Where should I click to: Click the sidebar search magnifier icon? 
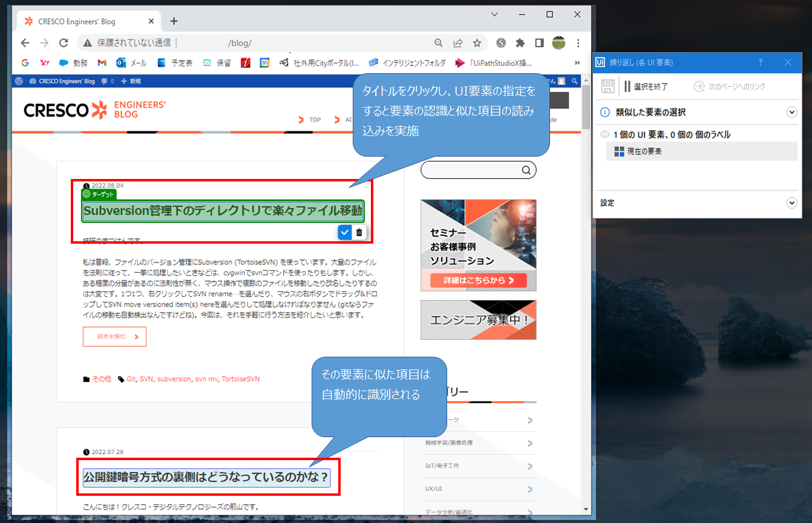pos(526,170)
